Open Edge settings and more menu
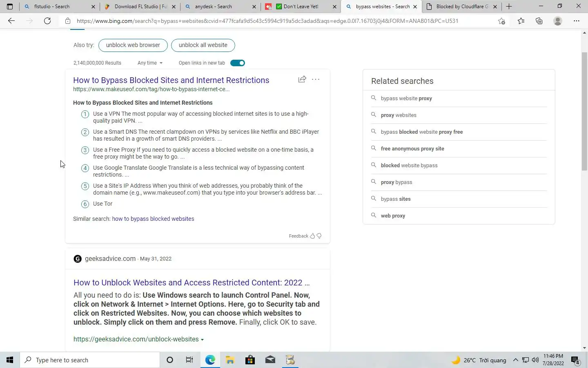Screen dimensions: 588x368 click(576, 21)
